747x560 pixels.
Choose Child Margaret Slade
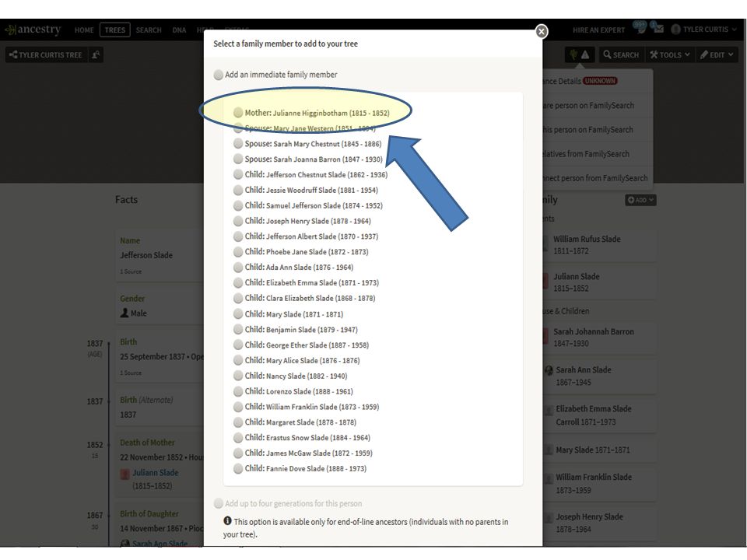238,422
